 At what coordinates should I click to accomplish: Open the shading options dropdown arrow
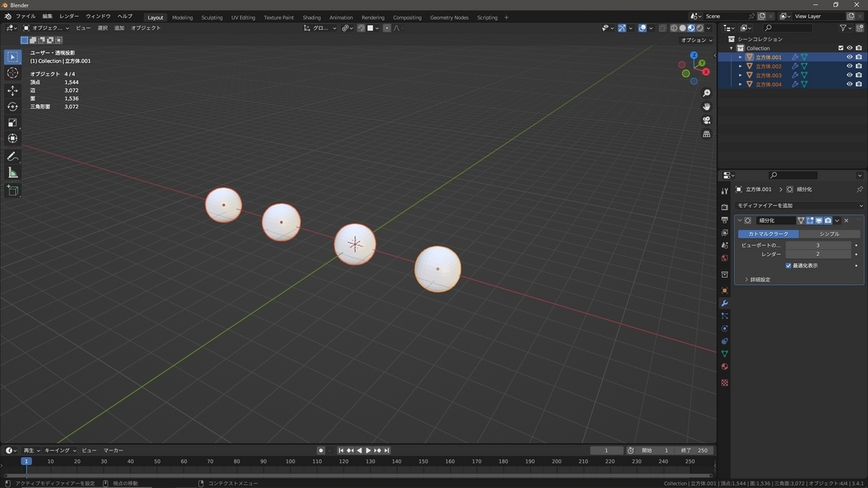click(x=709, y=28)
